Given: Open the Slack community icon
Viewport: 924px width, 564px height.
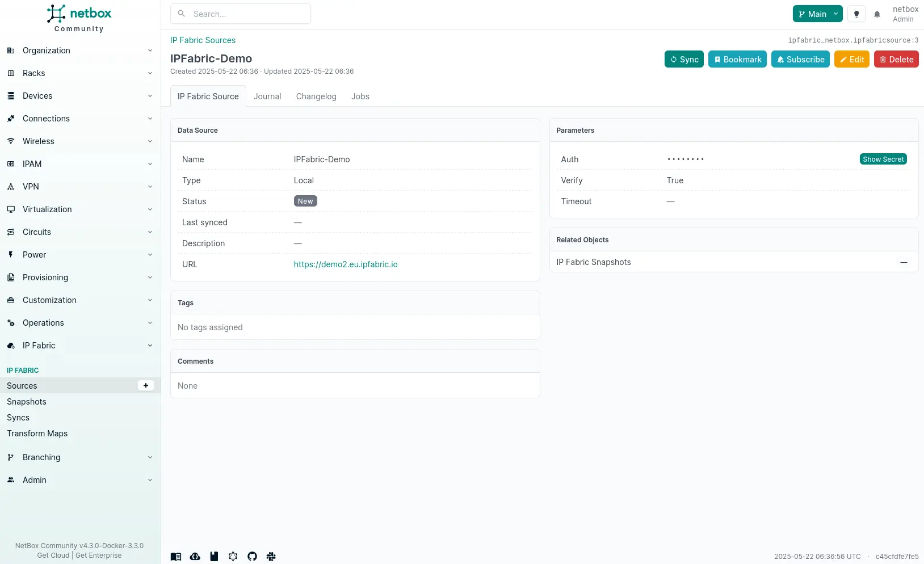Looking at the screenshot, I should tap(271, 557).
